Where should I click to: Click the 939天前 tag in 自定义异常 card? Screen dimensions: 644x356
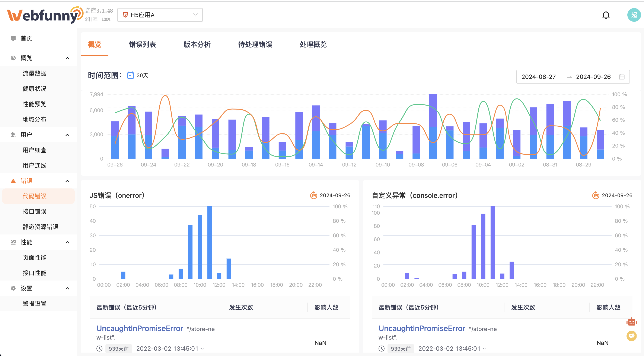pyautogui.click(x=401, y=349)
